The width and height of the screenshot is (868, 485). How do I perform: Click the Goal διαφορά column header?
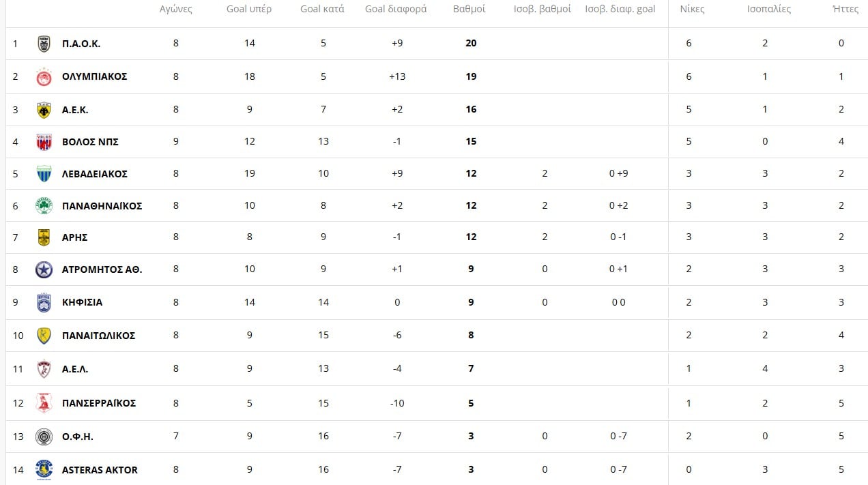pos(396,10)
